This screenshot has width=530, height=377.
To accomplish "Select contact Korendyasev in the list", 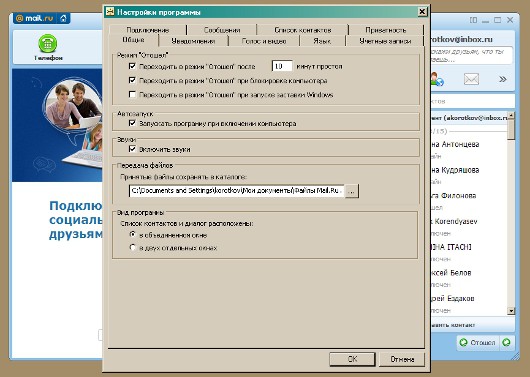I will [x=469, y=226].
